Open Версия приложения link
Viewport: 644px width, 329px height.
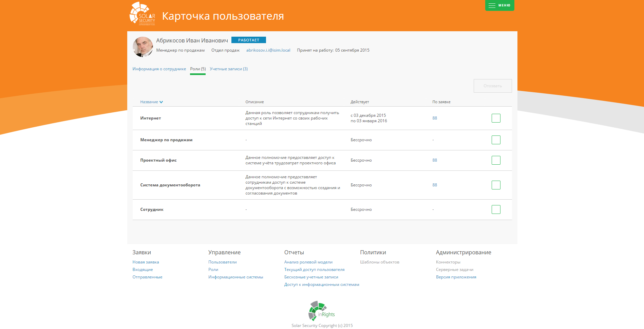point(456,277)
